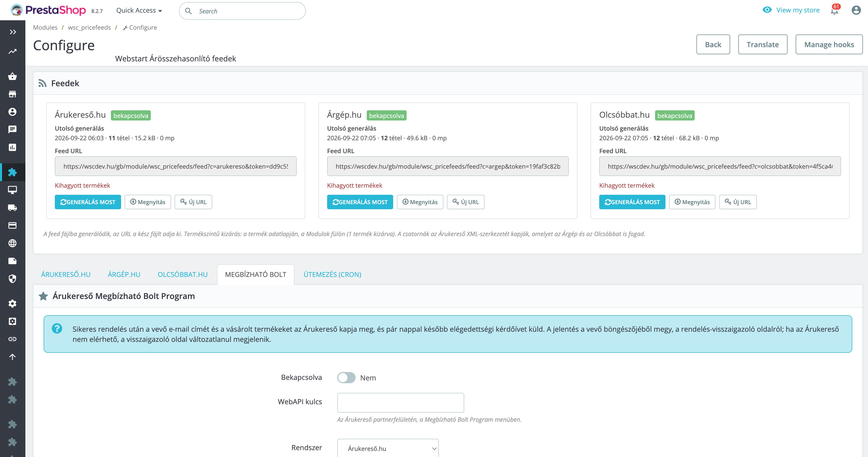The image size is (868, 457).
Task: Click the PrestaShop logo
Action: pyautogui.click(x=48, y=10)
